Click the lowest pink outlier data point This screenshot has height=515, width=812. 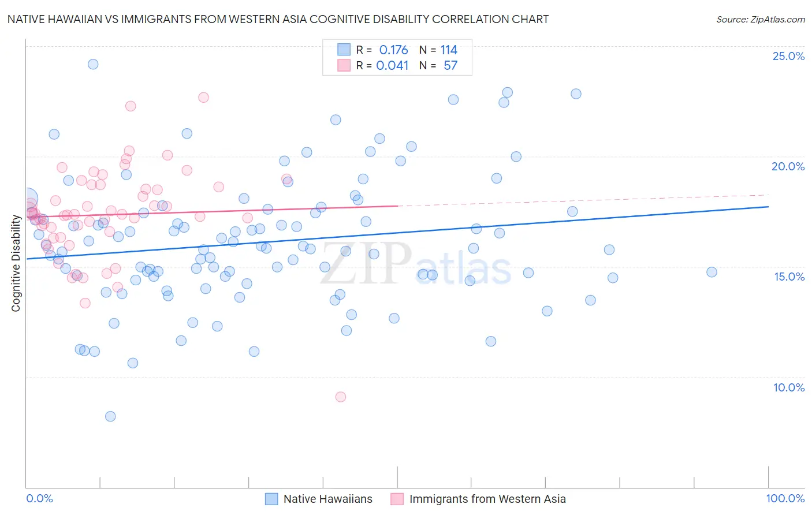(341, 397)
